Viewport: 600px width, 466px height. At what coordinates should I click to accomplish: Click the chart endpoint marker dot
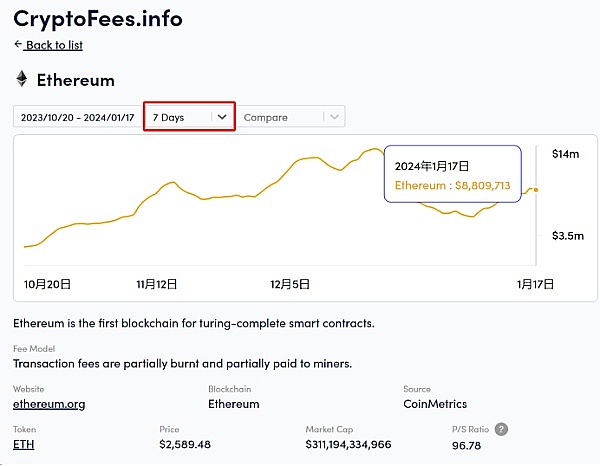coord(537,189)
